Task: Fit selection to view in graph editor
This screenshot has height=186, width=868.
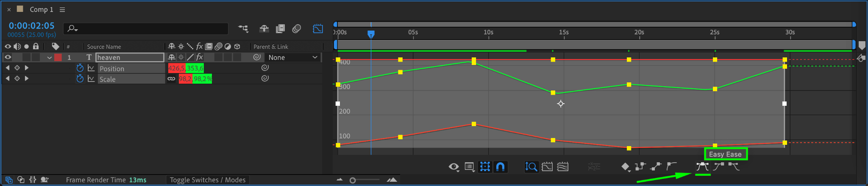Action: (547, 167)
